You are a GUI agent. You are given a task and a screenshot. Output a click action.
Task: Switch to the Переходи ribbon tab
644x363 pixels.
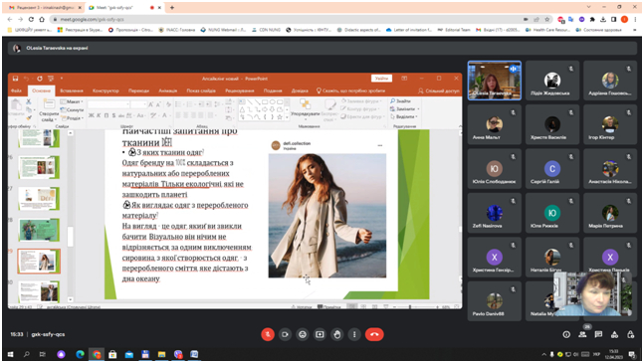coord(138,91)
